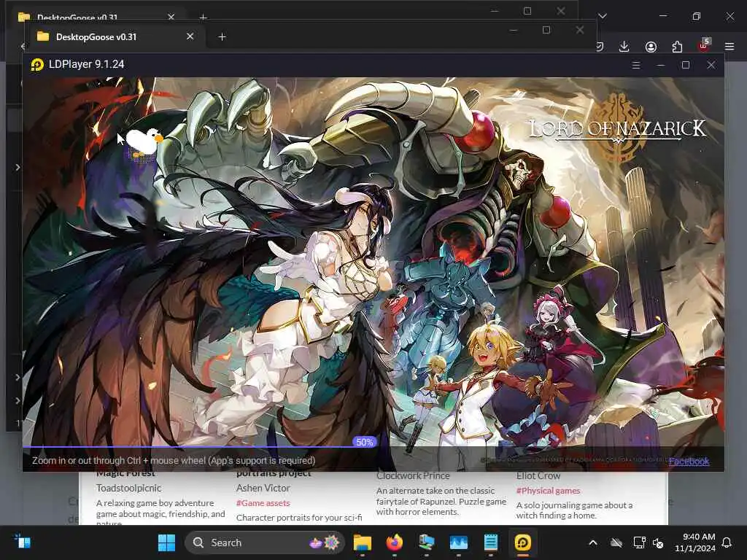Open Firefox from the taskbar
The width and height of the screenshot is (747, 560).
tap(395, 542)
